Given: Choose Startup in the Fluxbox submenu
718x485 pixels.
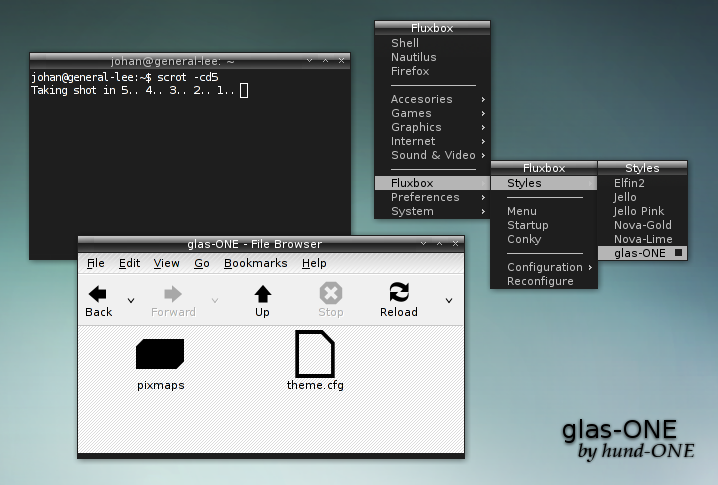Looking at the screenshot, I should 544,225.
